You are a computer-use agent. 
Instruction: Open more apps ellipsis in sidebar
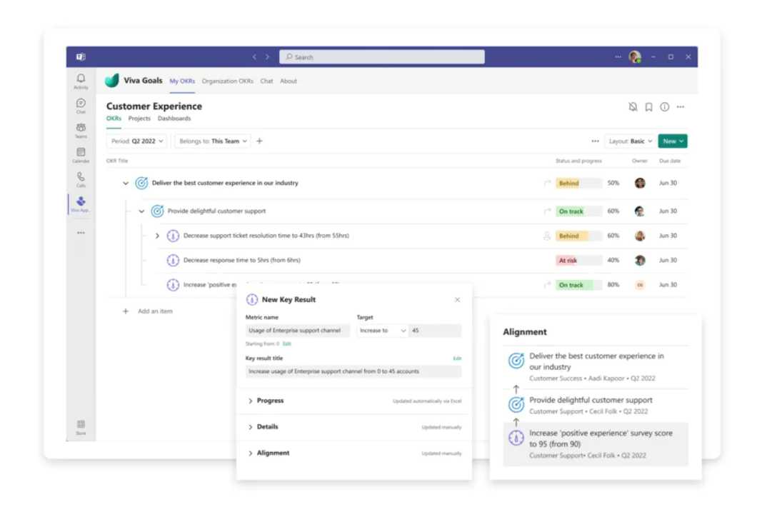(x=81, y=233)
